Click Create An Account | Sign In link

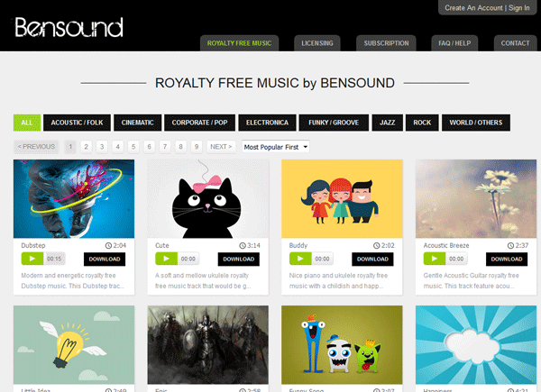[487, 7]
